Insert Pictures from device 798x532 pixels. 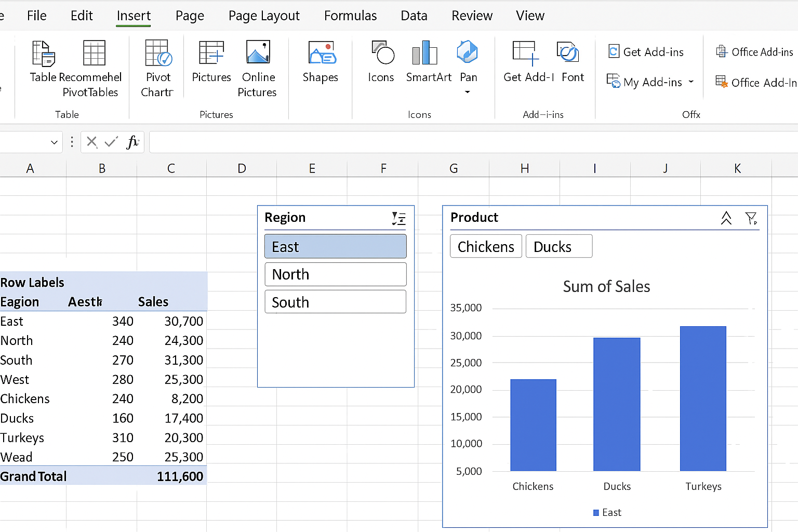point(211,53)
